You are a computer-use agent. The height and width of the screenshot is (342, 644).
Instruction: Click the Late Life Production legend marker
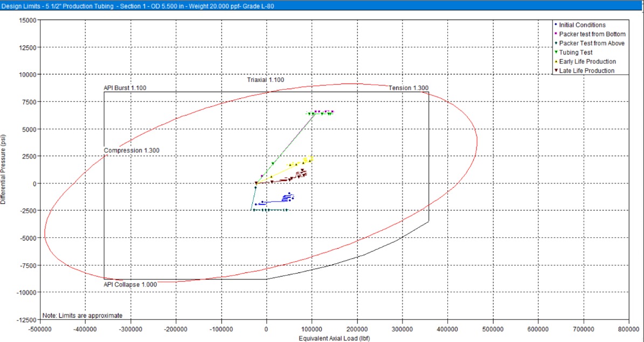pos(555,71)
